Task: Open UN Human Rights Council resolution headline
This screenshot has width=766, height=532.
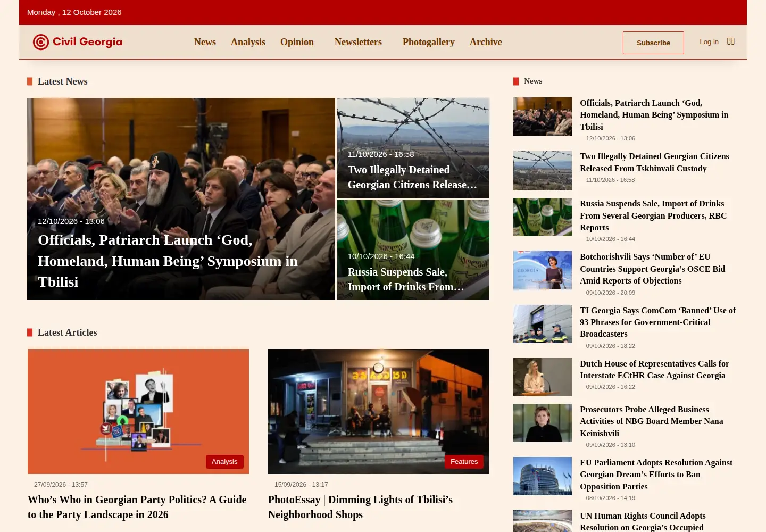Action: click(x=643, y=521)
